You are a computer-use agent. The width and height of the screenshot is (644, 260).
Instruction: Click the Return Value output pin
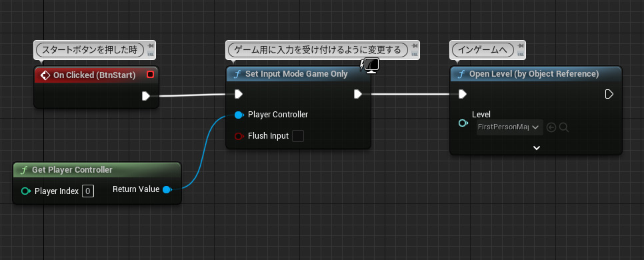167,189
